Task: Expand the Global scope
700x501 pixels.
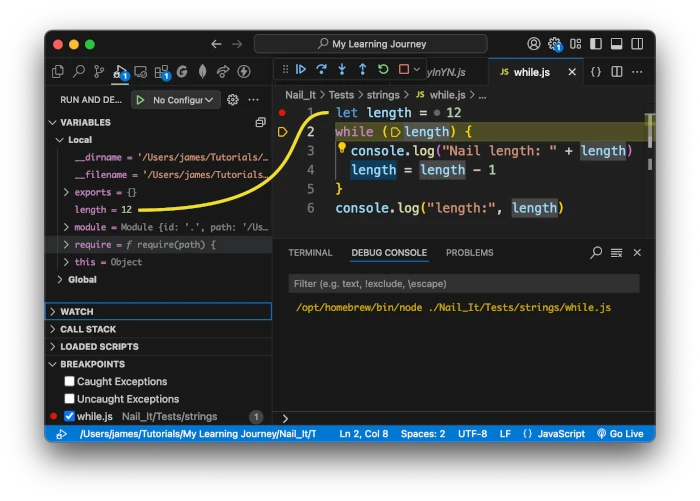Action: pos(60,280)
